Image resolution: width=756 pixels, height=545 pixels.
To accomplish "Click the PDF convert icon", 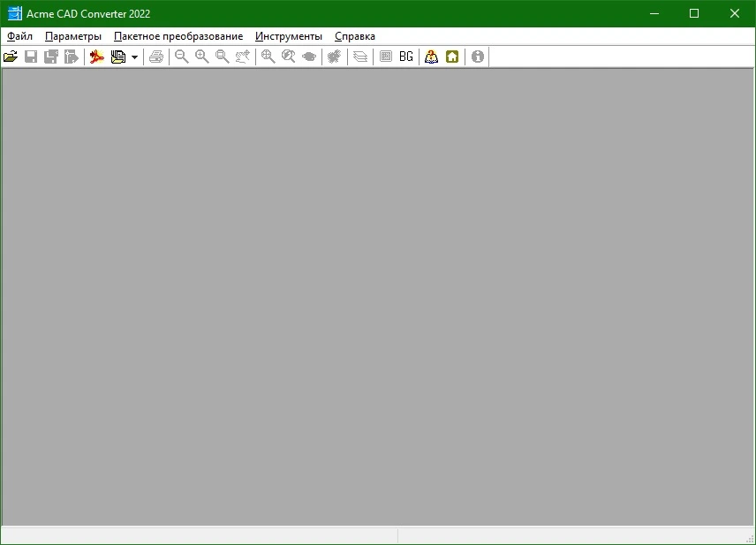I will [97, 57].
